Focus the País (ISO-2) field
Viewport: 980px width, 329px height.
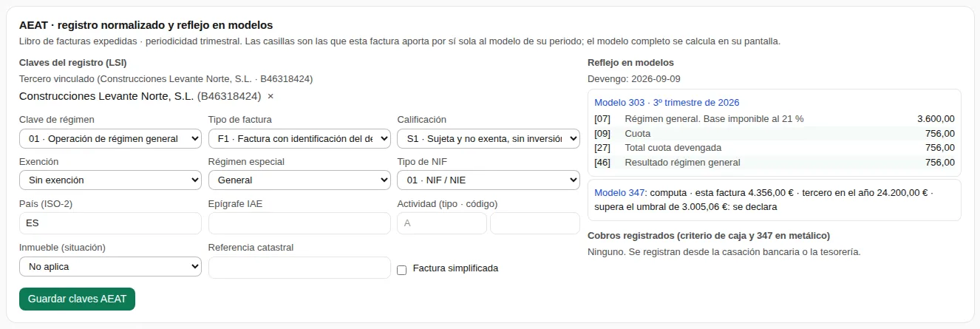coord(110,223)
